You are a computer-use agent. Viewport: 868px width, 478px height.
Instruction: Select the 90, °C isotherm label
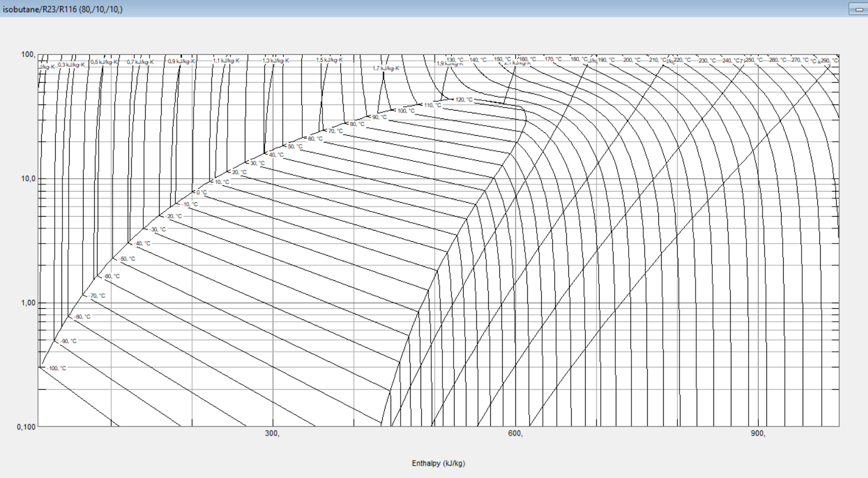point(379,117)
